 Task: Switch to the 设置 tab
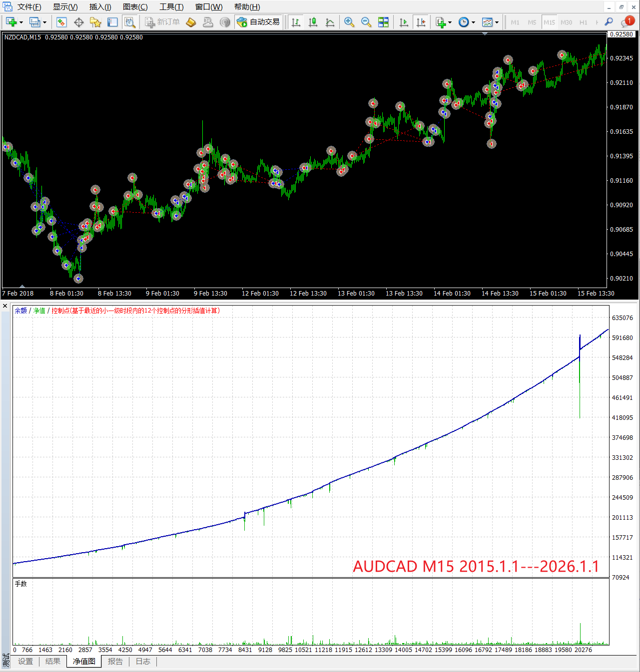tap(25, 662)
